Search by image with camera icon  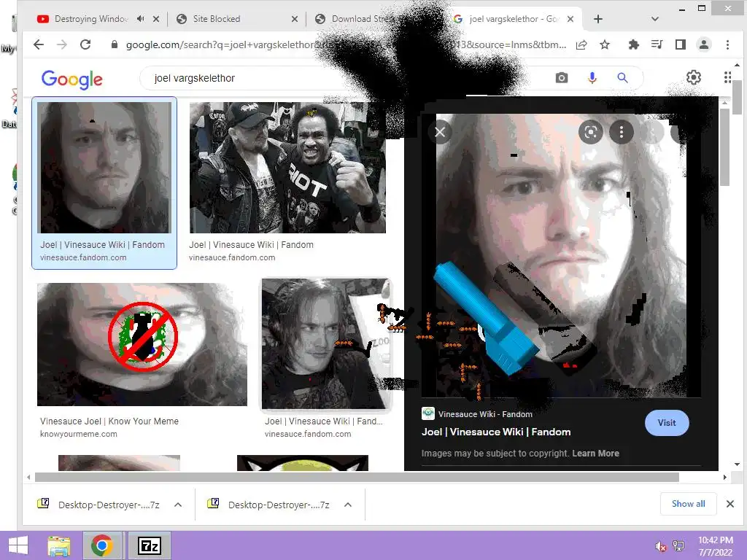(562, 77)
